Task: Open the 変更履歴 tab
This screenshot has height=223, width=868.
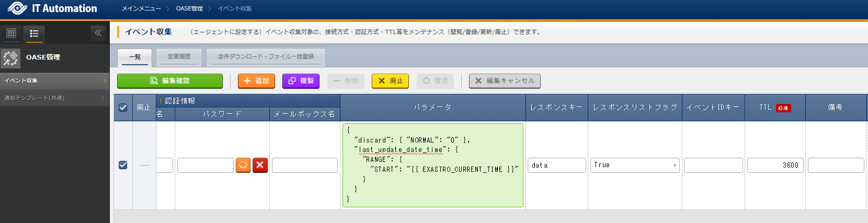Action: click(x=179, y=57)
